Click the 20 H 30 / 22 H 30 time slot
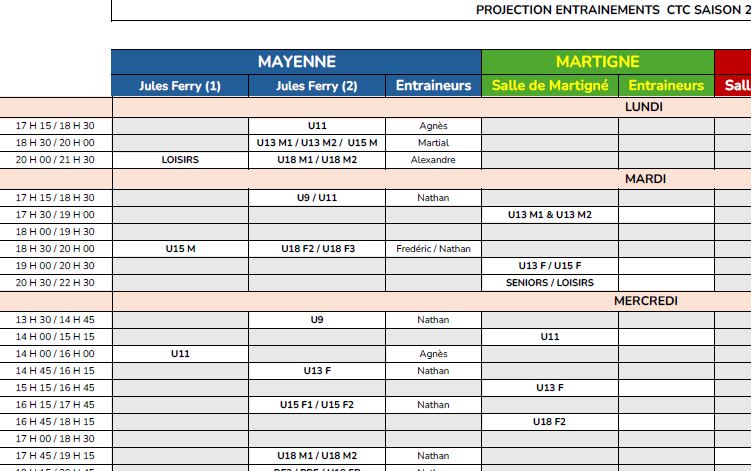The height and width of the screenshot is (471, 751). click(55, 283)
